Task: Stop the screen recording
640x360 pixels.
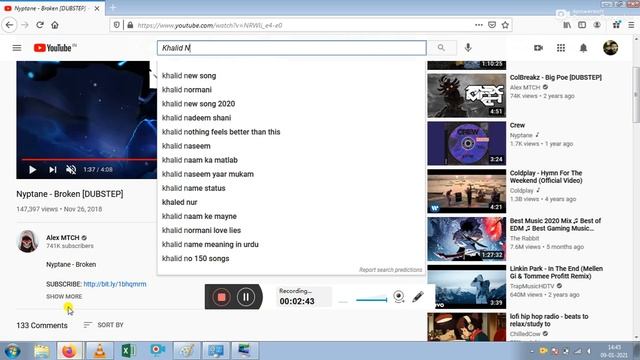Action: coord(221,297)
